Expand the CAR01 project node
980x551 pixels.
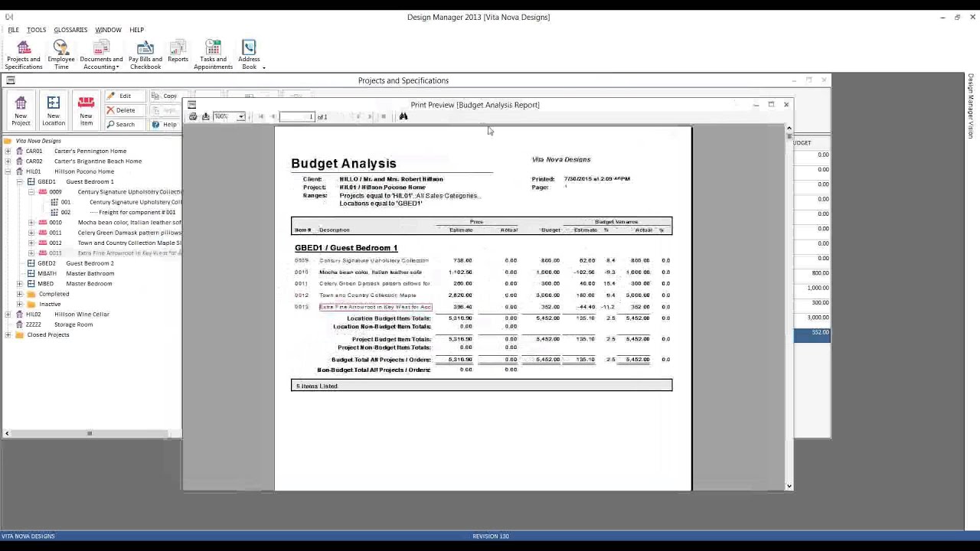tap(8, 151)
